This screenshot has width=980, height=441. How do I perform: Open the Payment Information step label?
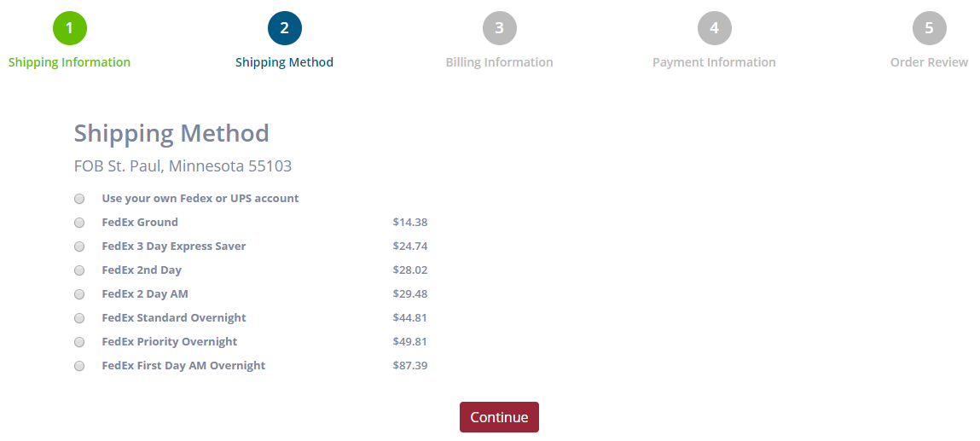714,62
